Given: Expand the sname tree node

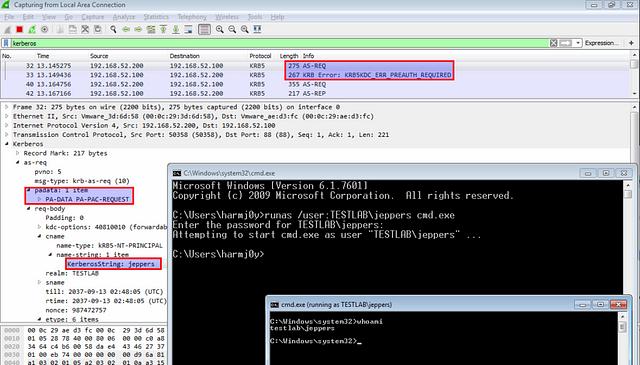Looking at the screenshot, I should coord(40,283).
